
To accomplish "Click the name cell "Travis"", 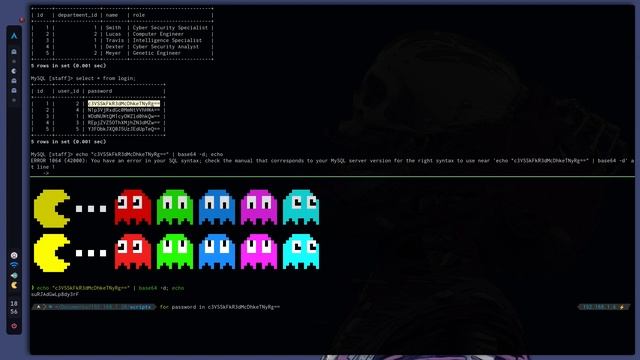I will (x=115, y=40).
